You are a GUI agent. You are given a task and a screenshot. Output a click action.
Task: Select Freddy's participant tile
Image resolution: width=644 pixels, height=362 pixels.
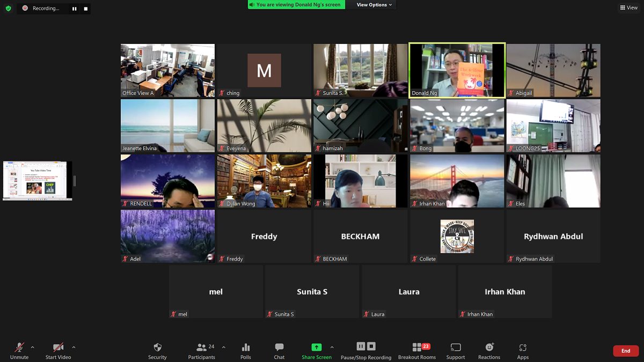pyautogui.click(x=264, y=237)
